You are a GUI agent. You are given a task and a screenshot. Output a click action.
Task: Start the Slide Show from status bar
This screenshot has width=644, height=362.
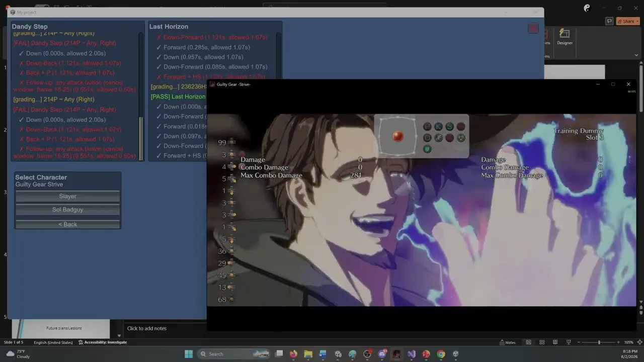569,342
